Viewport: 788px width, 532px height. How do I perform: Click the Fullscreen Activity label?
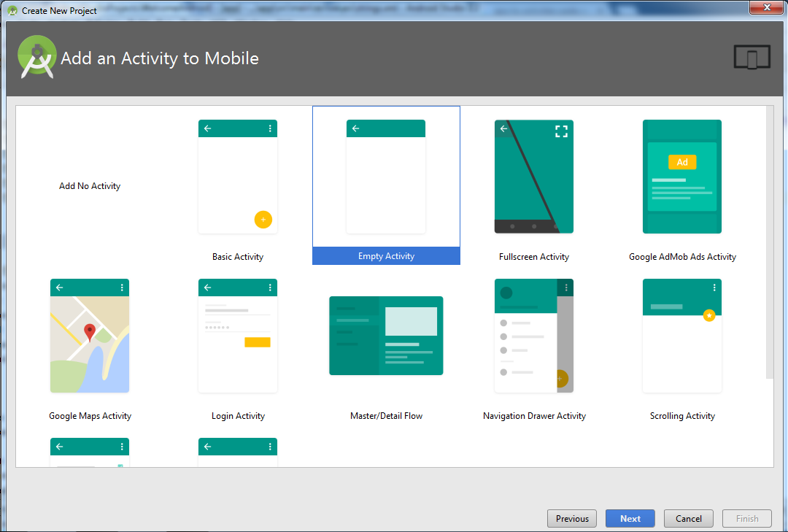[533, 256]
